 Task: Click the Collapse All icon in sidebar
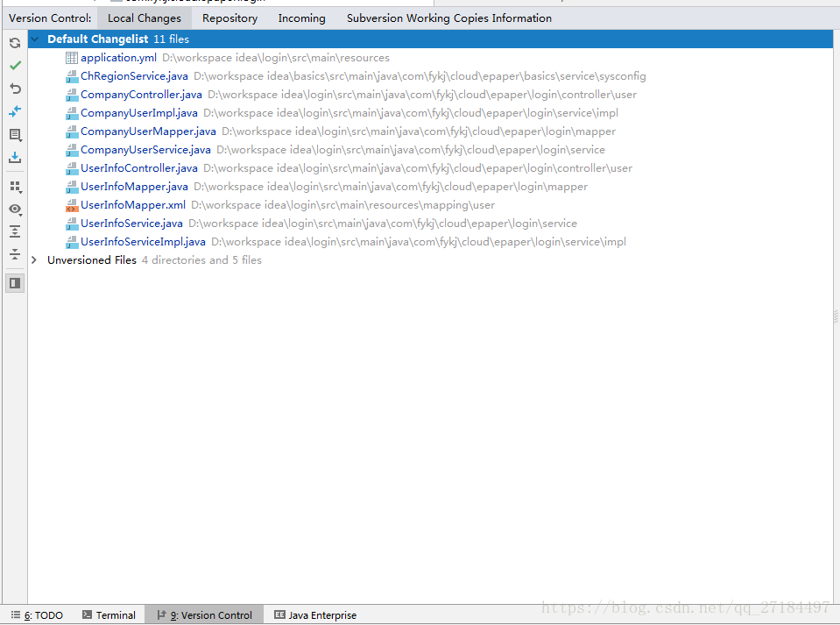point(14,253)
